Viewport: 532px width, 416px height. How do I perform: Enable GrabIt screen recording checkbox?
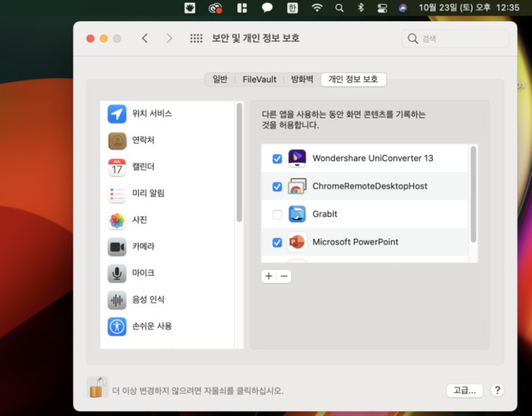pos(277,215)
